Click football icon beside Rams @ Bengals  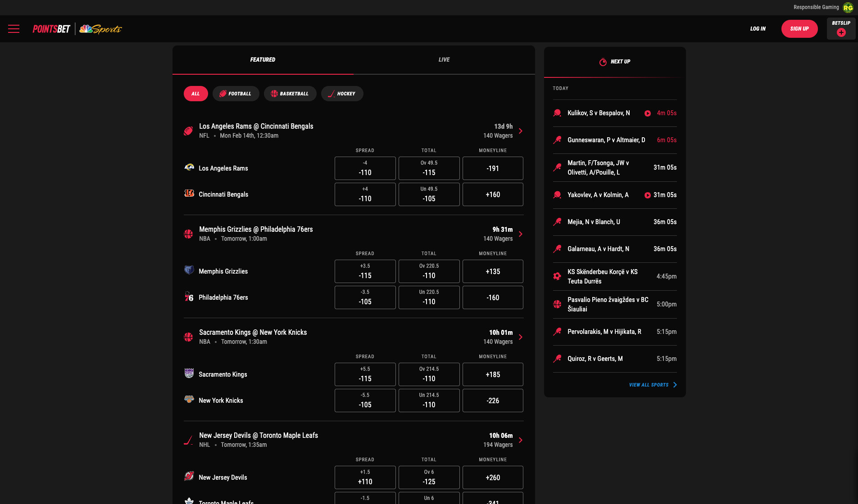[188, 131]
